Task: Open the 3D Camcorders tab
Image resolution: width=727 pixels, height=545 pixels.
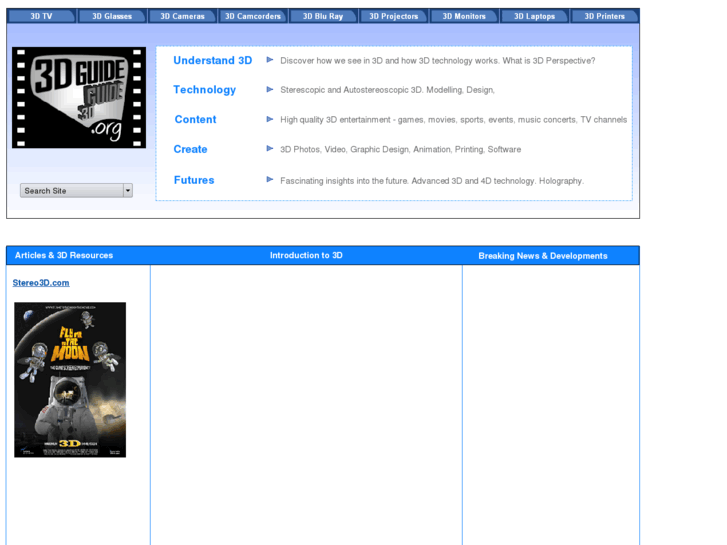Action: click(253, 16)
